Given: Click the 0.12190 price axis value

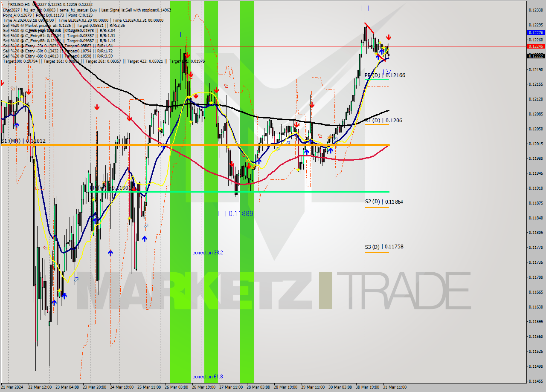Looking at the screenshot, I should click(535, 69).
